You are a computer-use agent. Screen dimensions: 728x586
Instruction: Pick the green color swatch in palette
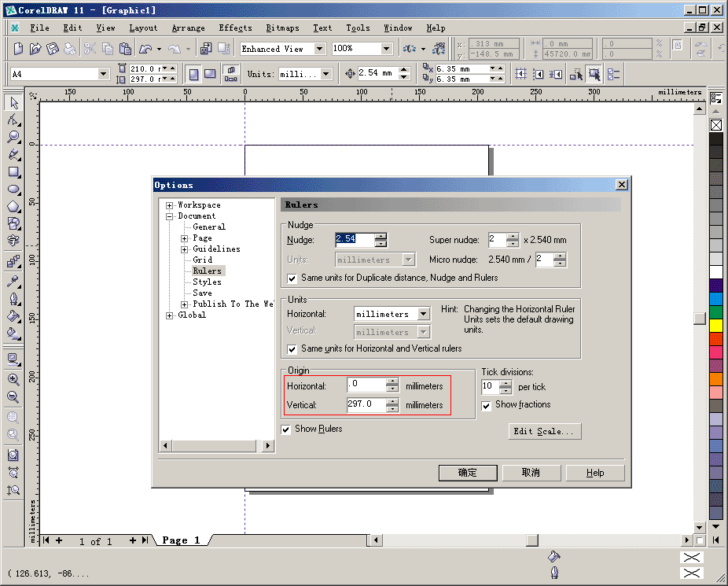point(716,312)
